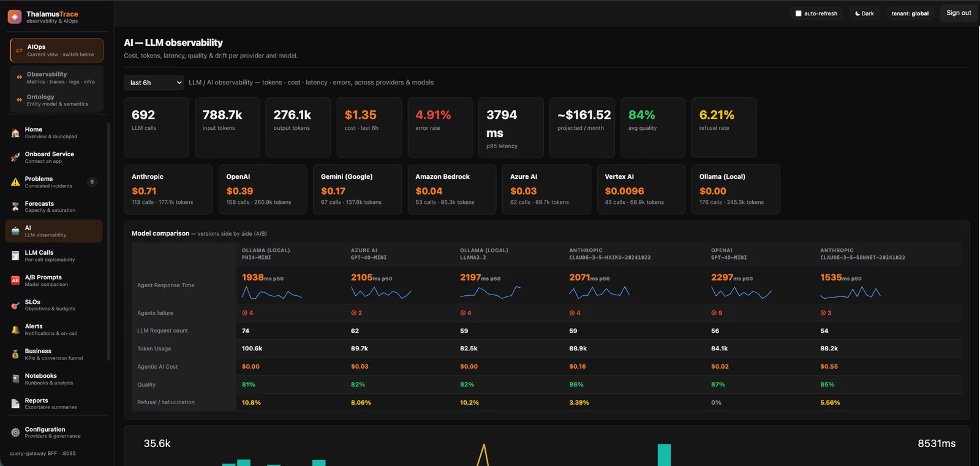Viewport: 980px width, 466px height.
Task: Click the Configuration gear icon
Action: [x=15, y=432]
